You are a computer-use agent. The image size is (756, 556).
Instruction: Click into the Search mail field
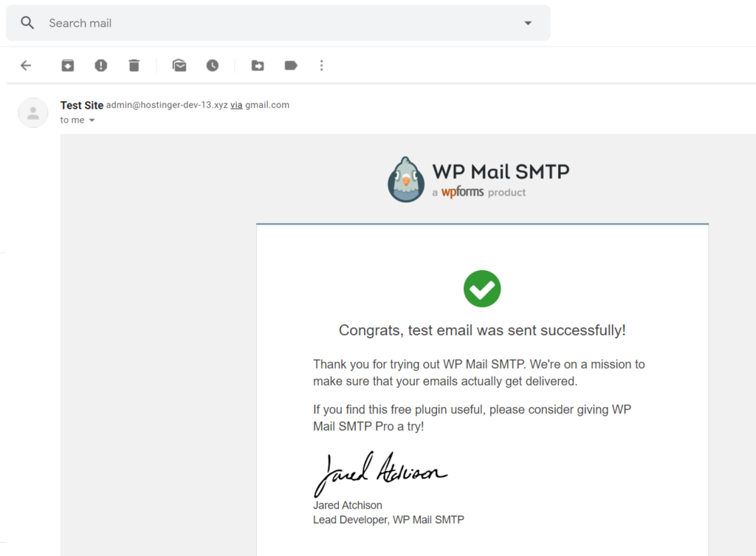(x=281, y=23)
